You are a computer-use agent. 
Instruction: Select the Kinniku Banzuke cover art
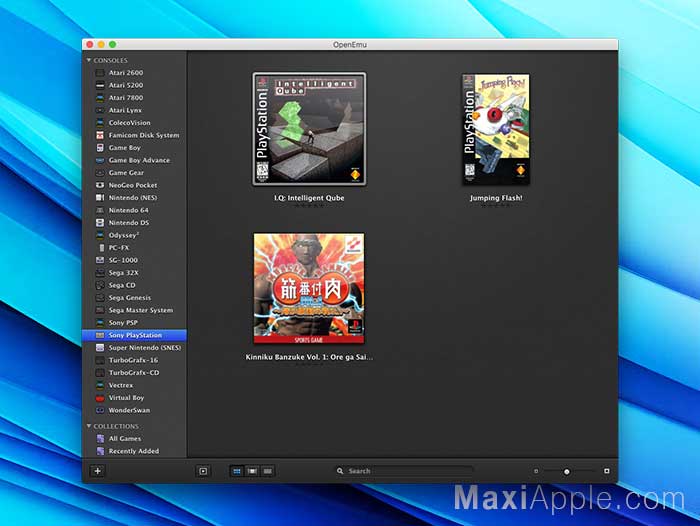[309, 288]
